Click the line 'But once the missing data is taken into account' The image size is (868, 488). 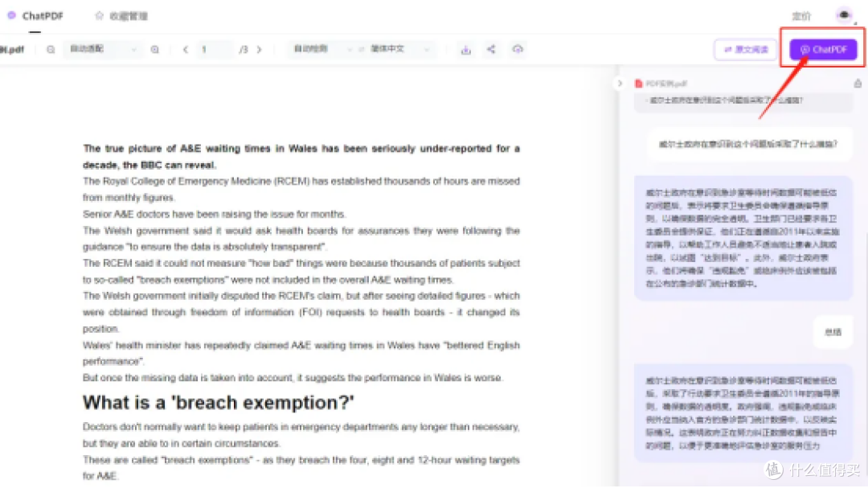coord(293,378)
